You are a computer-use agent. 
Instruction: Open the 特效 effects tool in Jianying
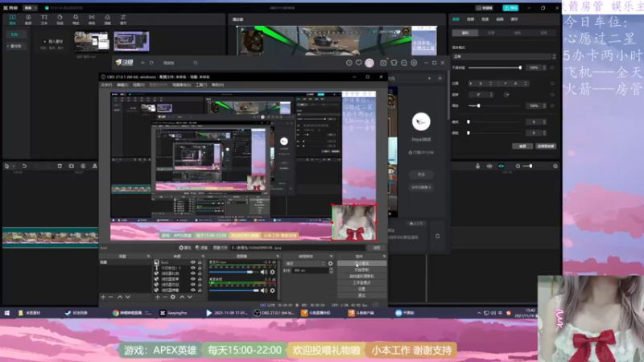76,19
